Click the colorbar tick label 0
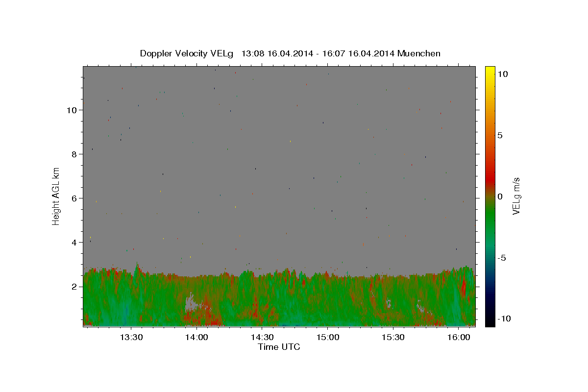Screen dimensions: 588x392 [500, 196]
